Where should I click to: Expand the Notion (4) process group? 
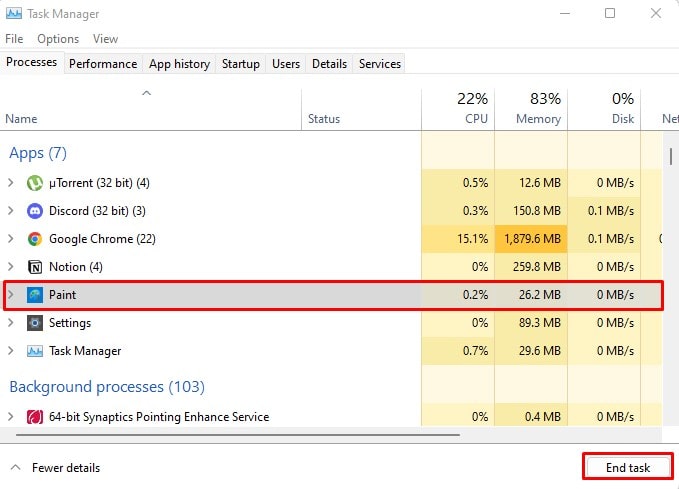11,267
